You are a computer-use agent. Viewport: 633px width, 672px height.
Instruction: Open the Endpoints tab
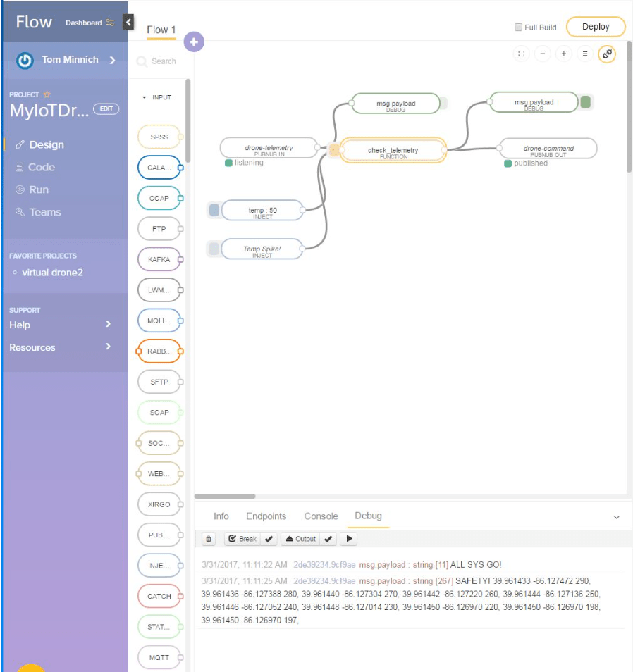coord(266,516)
